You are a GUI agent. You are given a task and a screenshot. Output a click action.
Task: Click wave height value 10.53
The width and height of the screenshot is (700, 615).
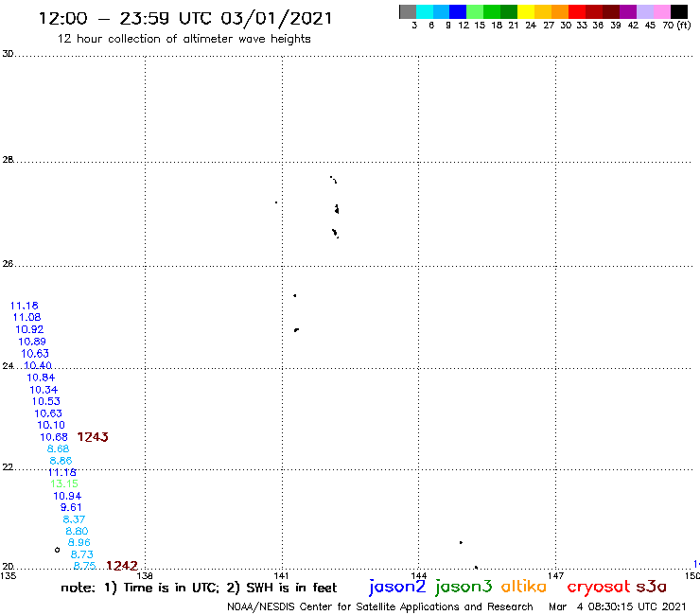[46, 401]
